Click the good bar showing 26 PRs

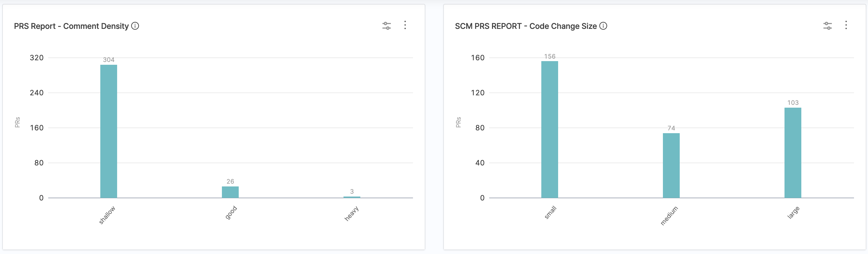point(230,192)
